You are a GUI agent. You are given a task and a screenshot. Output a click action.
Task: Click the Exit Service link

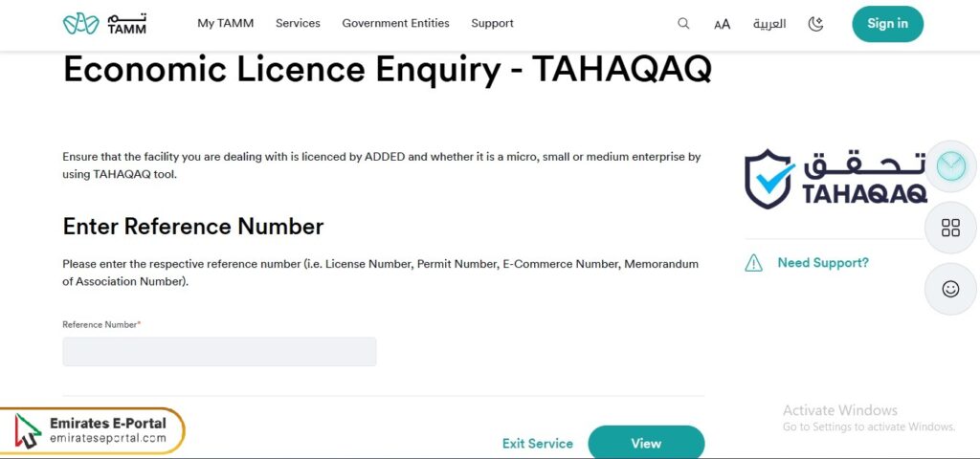coord(538,444)
